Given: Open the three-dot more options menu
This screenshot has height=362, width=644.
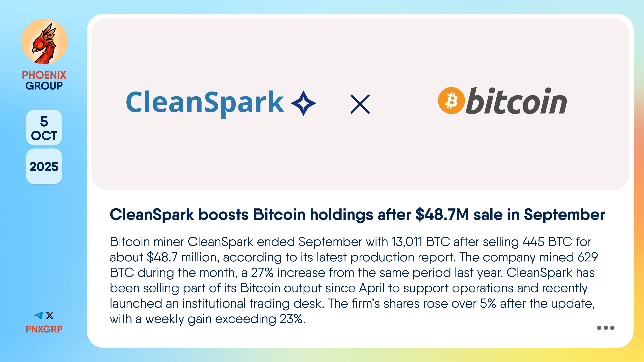Looking at the screenshot, I should coord(605,328).
